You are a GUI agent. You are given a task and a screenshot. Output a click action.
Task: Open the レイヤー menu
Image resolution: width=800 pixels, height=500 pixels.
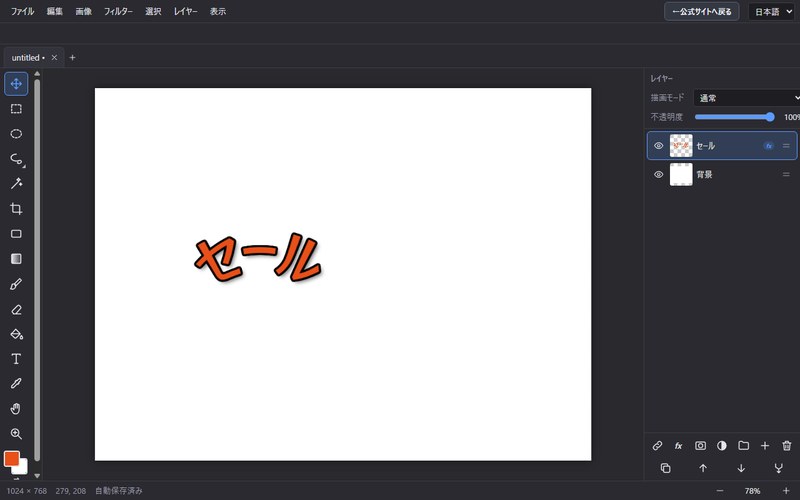[x=185, y=11]
